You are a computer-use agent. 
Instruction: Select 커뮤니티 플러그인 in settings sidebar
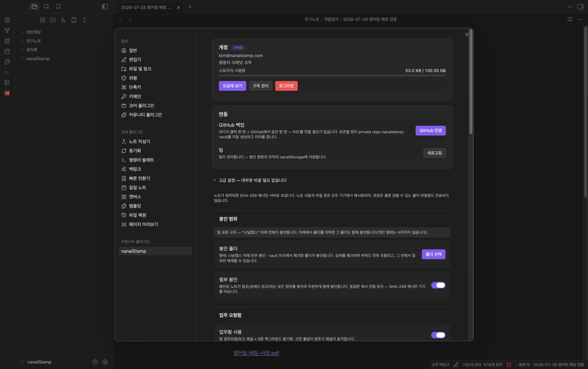[x=155, y=115]
